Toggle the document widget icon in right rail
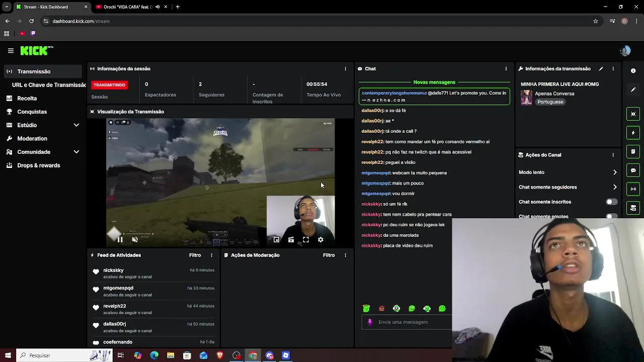 pos(633,151)
